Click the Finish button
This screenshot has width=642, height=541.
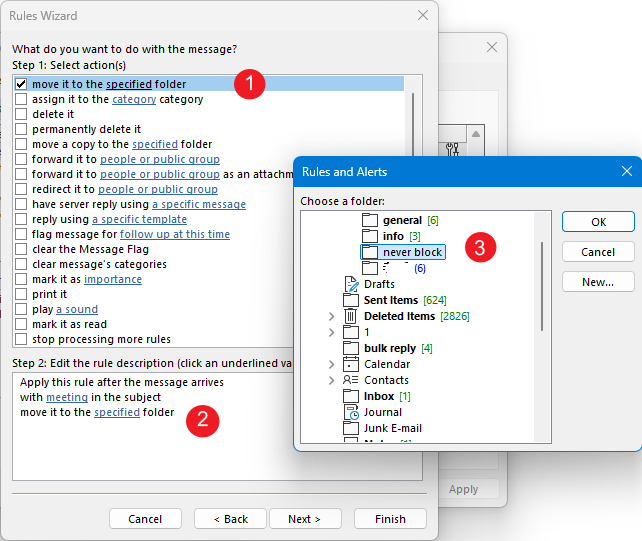390,519
